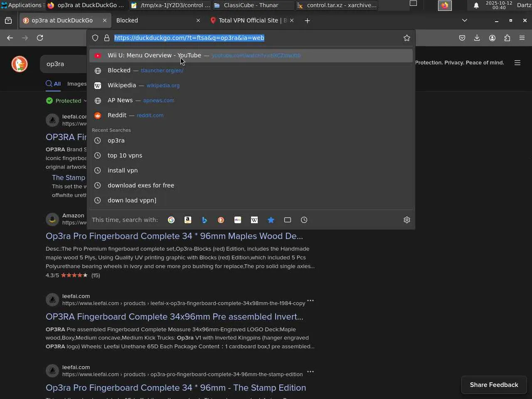
Task: Switch to ClassiCube - Thunar taskbar window
Action: click(x=254, y=5)
